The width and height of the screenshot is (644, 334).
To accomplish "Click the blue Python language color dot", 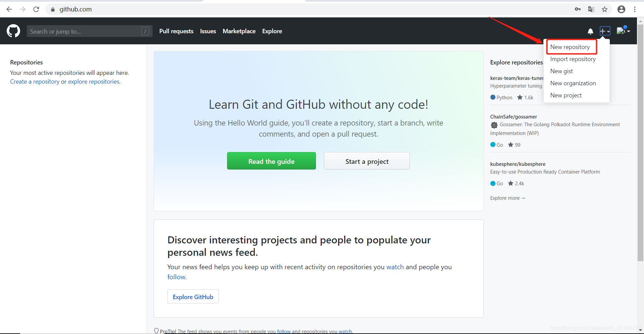I will (493, 97).
